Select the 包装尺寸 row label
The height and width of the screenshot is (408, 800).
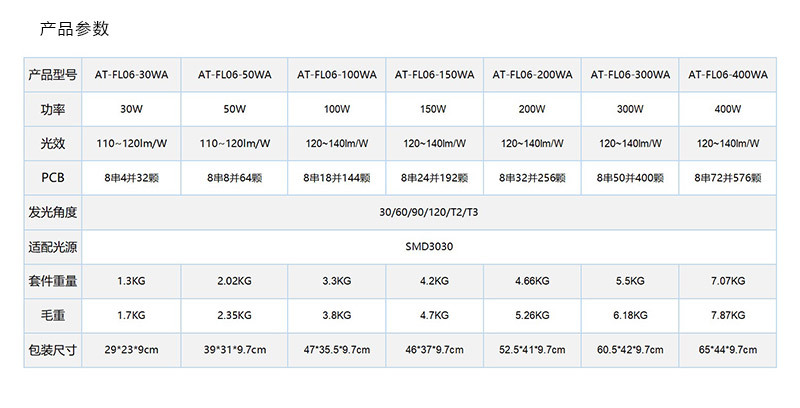click(x=53, y=350)
